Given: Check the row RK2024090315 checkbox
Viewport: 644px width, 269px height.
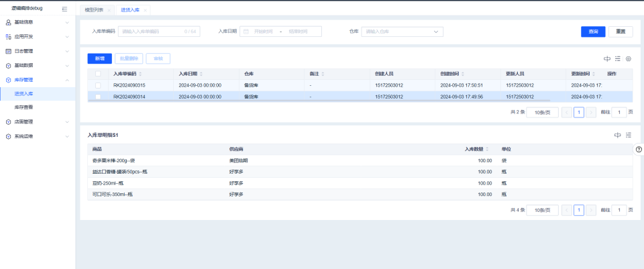Looking at the screenshot, I should pyautogui.click(x=98, y=85).
